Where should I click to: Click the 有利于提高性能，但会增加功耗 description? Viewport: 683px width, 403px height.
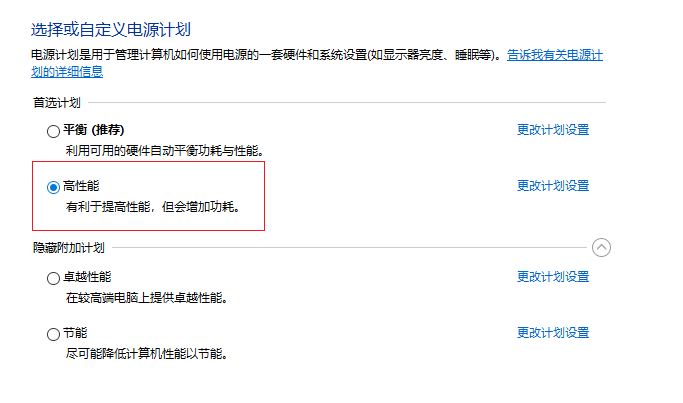pos(153,207)
